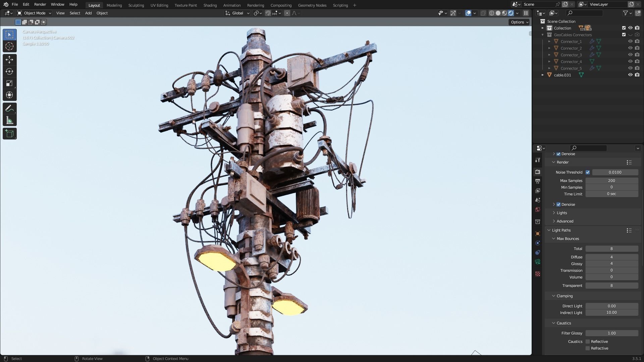Activate the Measure tool
644x362 pixels.
click(9, 121)
